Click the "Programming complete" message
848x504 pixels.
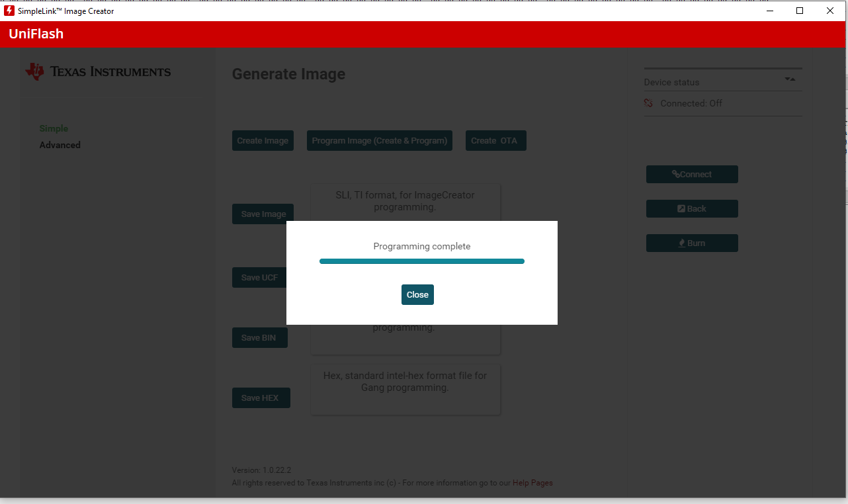[x=422, y=246]
